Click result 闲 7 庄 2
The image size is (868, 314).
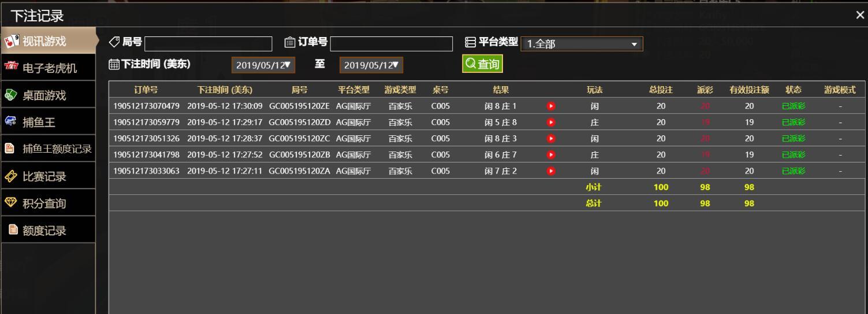point(501,171)
